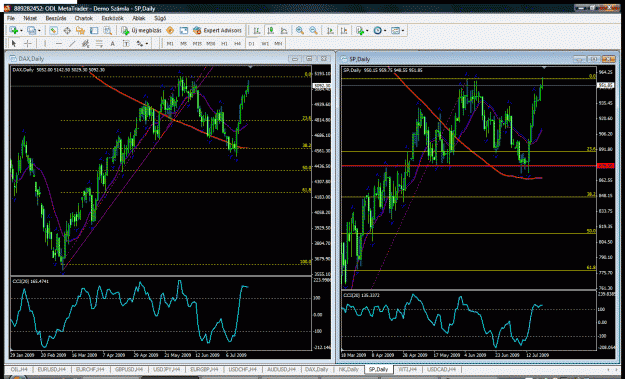Image resolution: width=625 pixels, height=379 pixels.
Task: Select the horizontal line drawing tool
Action: tap(59, 43)
